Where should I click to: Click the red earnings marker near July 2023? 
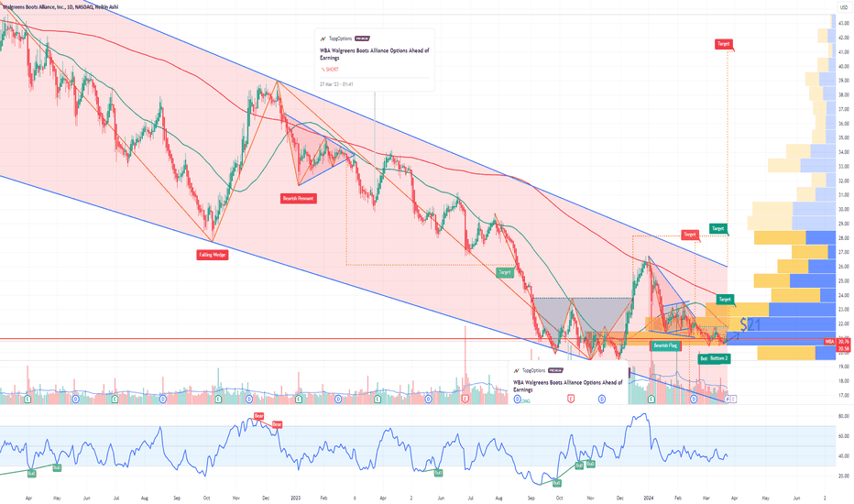(x=465, y=400)
